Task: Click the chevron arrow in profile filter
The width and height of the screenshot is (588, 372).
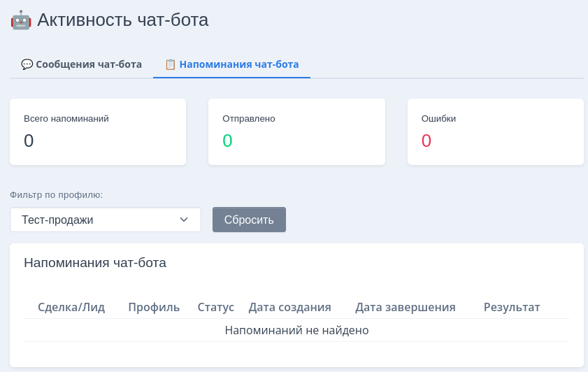Action: [x=184, y=220]
